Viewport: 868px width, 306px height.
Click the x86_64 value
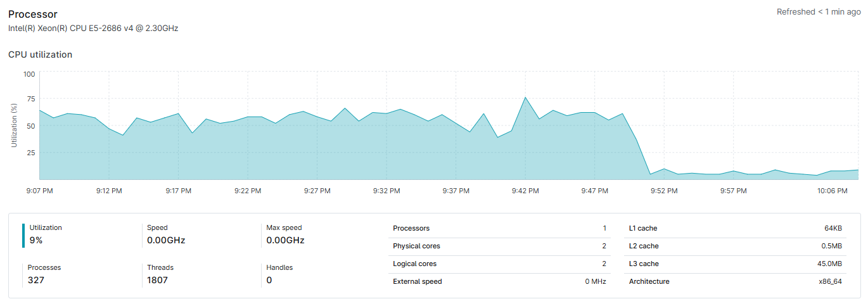point(831,281)
